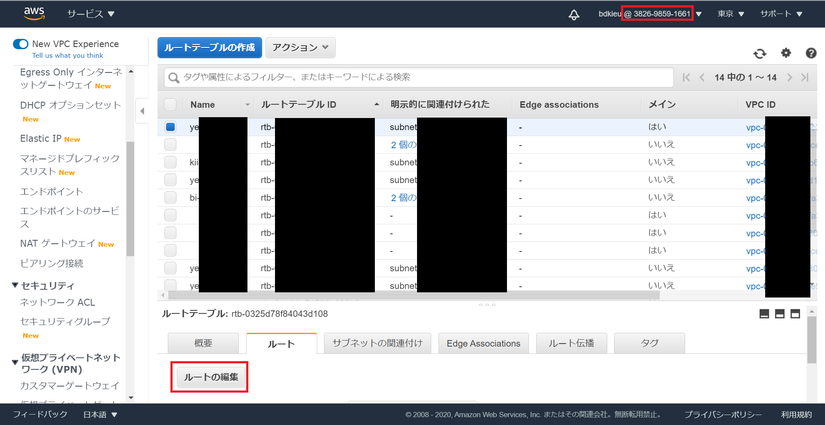Refresh the route table list
Image resolution: width=825 pixels, height=425 pixels.
pos(760,53)
